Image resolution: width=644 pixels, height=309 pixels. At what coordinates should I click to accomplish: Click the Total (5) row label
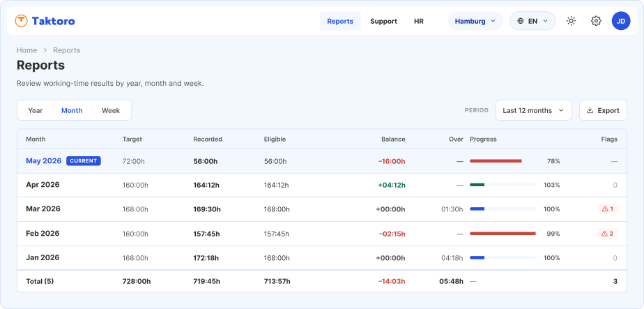click(40, 282)
